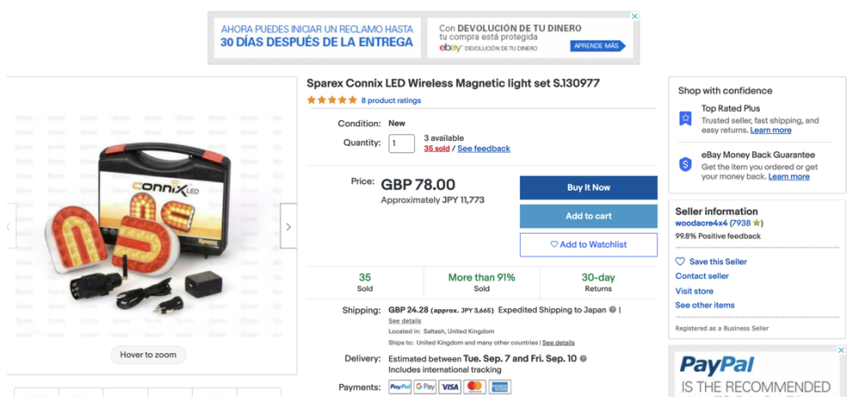Screen dimensions: 868x407
Task: Click the help icon beside Expedited Shipping to Japan
Action: click(612, 310)
